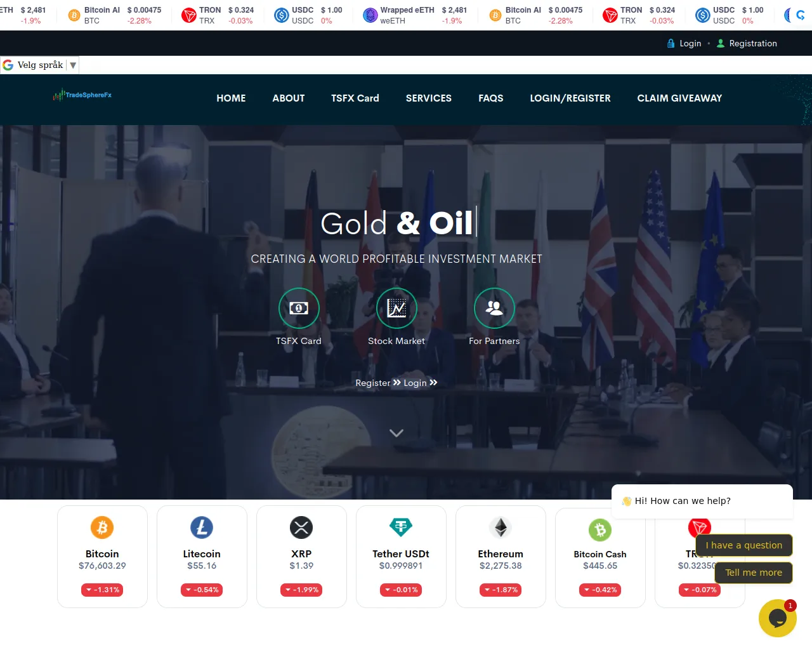Viewport: 812px width, 650px height.
Task: Open the Velg språk language dropdown
Action: [39, 65]
